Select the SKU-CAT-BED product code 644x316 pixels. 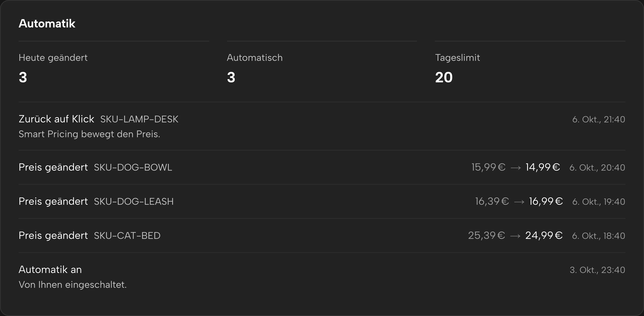[127, 236]
